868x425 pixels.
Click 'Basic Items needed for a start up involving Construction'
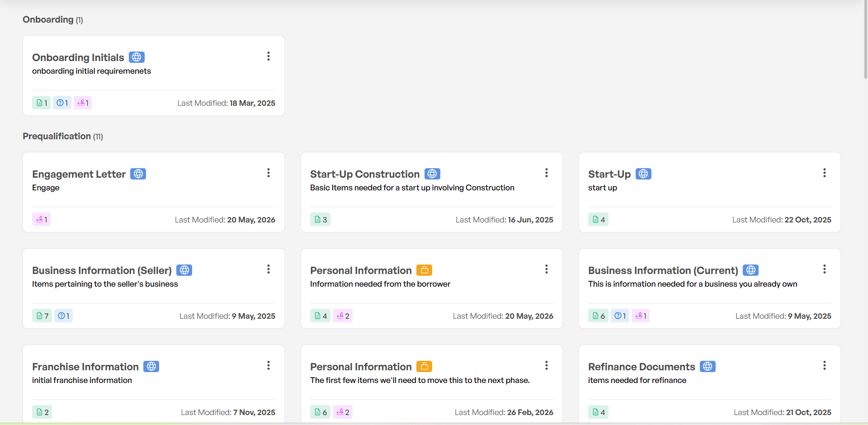click(412, 188)
